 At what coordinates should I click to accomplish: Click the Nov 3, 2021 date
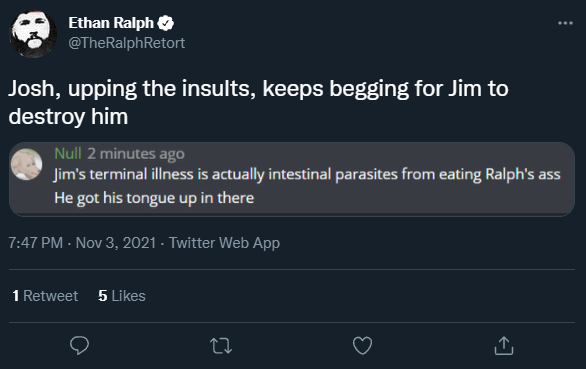116,243
